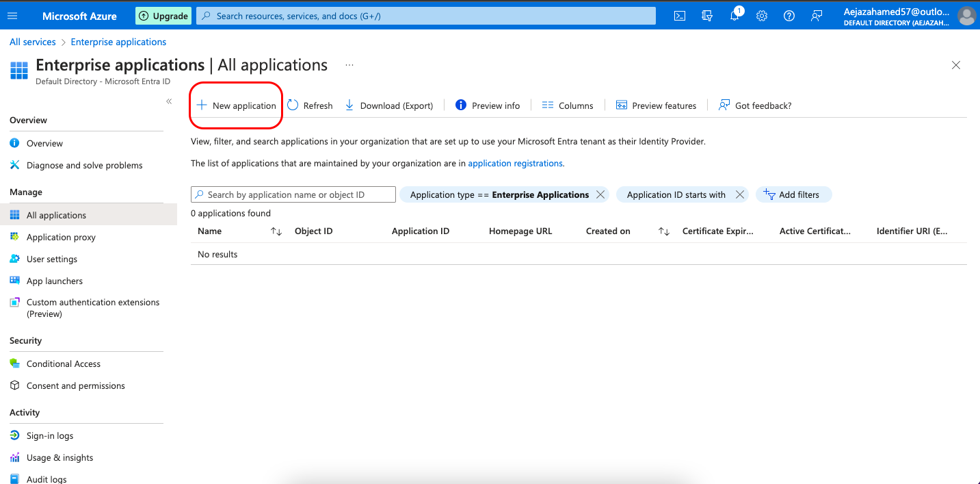This screenshot has height=484, width=980.
Task: Open the portal settings gear icon
Action: [x=762, y=16]
